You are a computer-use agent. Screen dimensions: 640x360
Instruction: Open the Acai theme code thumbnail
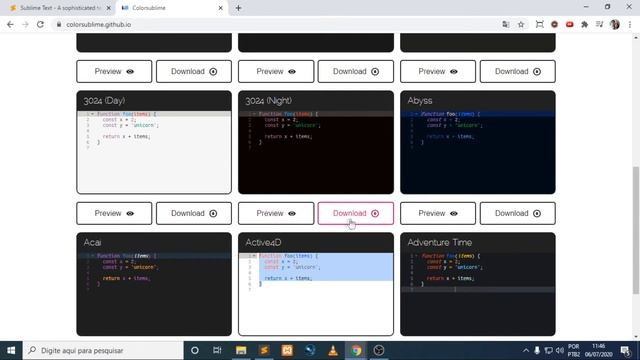tap(154, 294)
